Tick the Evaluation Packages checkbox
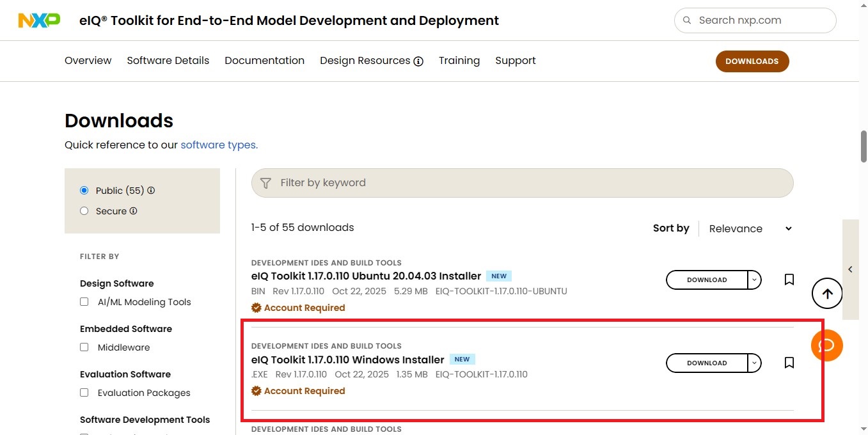This screenshot has width=868, height=435. click(84, 393)
